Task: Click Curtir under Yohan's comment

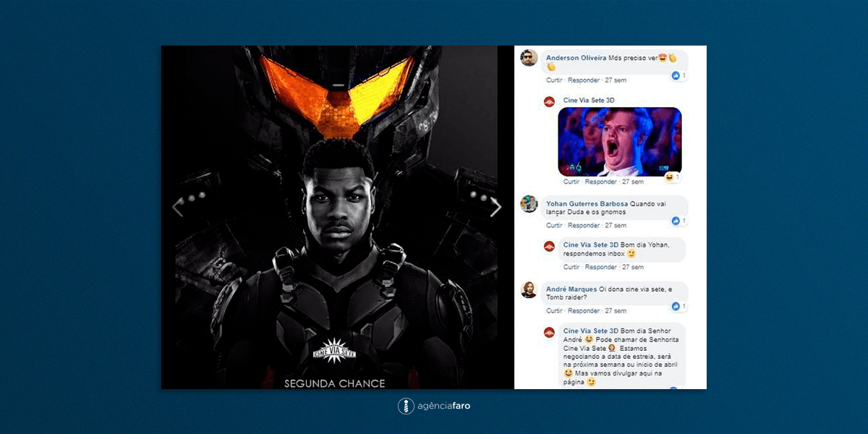Action: point(554,226)
